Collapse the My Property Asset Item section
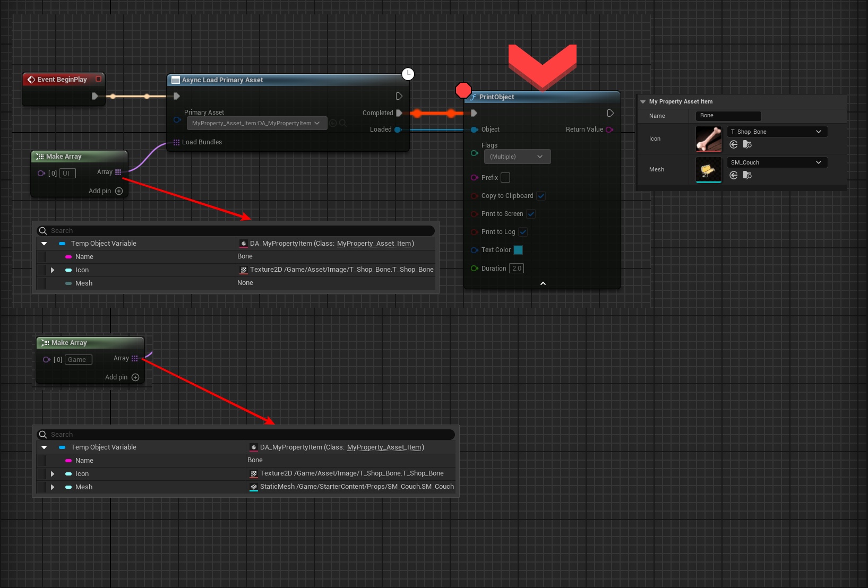This screenshot has width=868, height=588. [643, 101]
